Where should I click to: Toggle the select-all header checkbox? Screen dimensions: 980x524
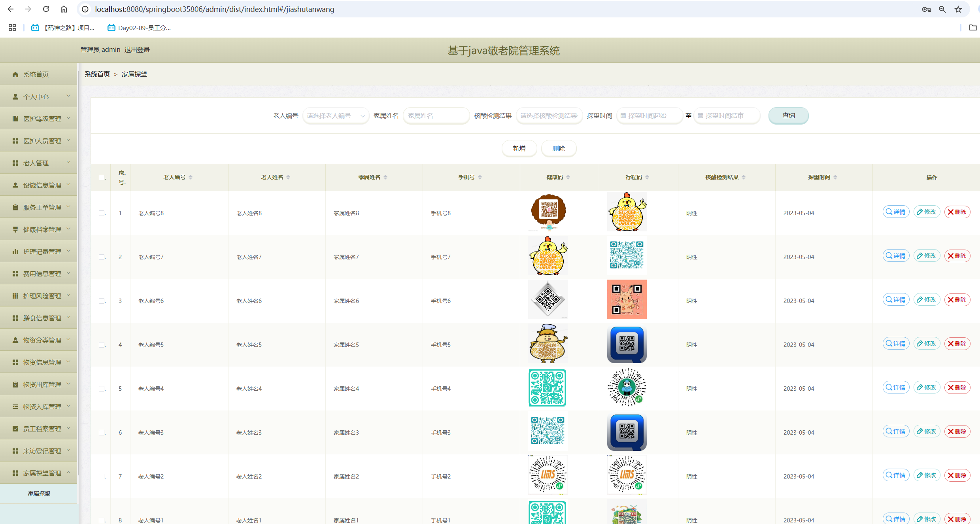point(102,178)
